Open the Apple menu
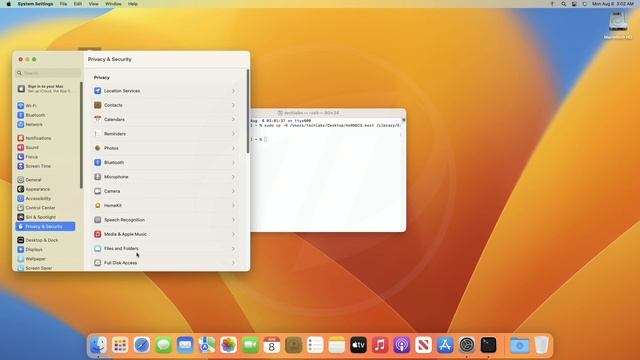 (9, 4)
